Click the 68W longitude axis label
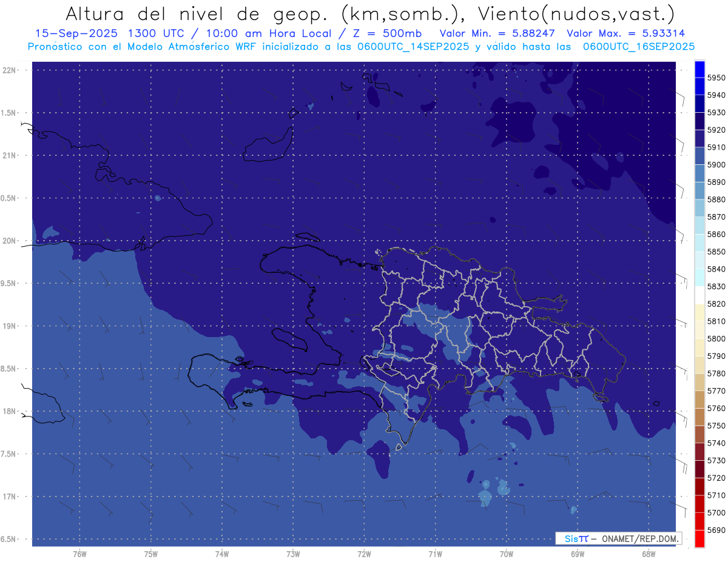This screenshot has height=562, width=728. coord(649,554)
